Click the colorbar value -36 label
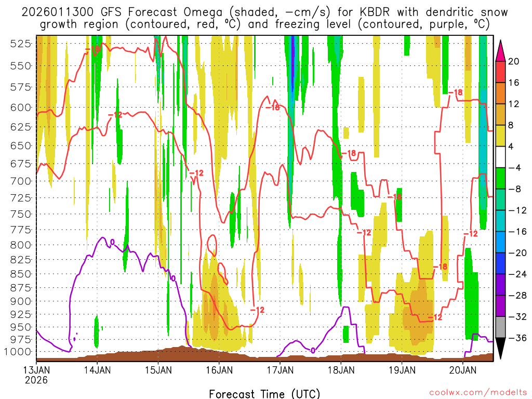Screen dimensions: 532x399 [x=518, y=338]
